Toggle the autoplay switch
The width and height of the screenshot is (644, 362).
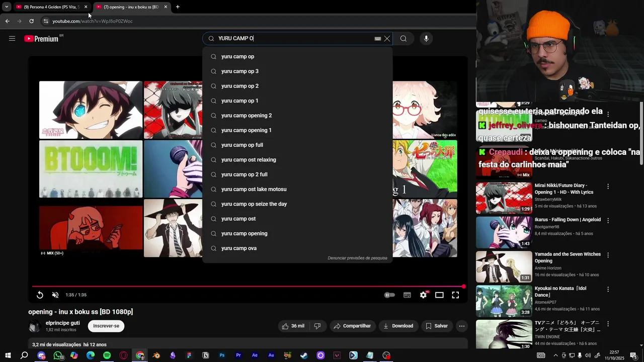click(x=389, y=295)
